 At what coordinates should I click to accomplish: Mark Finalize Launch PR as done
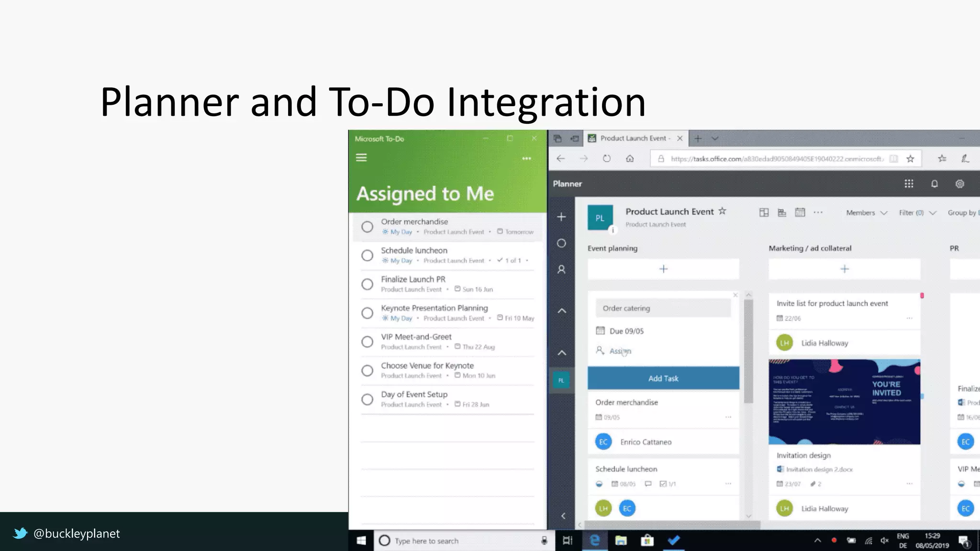pyautogui.click(x=367, y=284)
